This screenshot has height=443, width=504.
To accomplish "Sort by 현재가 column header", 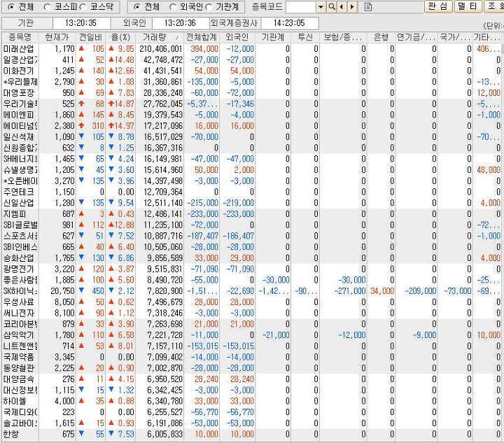I will [x=57, y=37].
